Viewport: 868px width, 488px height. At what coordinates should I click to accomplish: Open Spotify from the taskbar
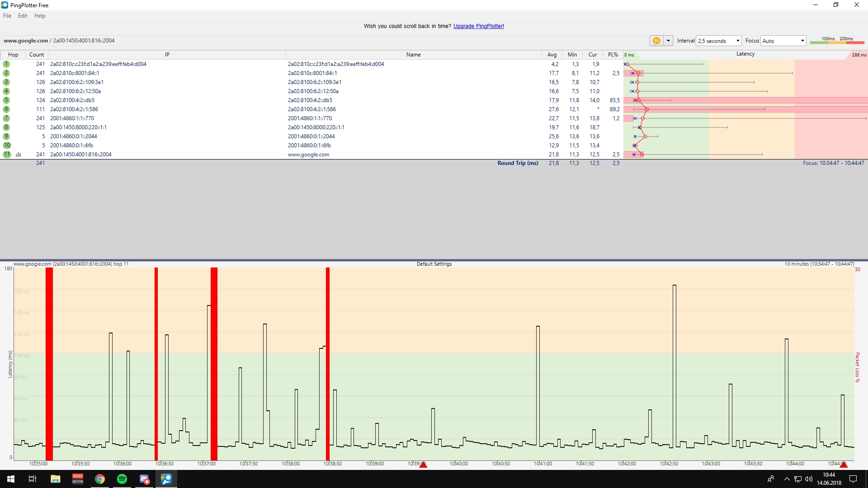click(122, 479)
